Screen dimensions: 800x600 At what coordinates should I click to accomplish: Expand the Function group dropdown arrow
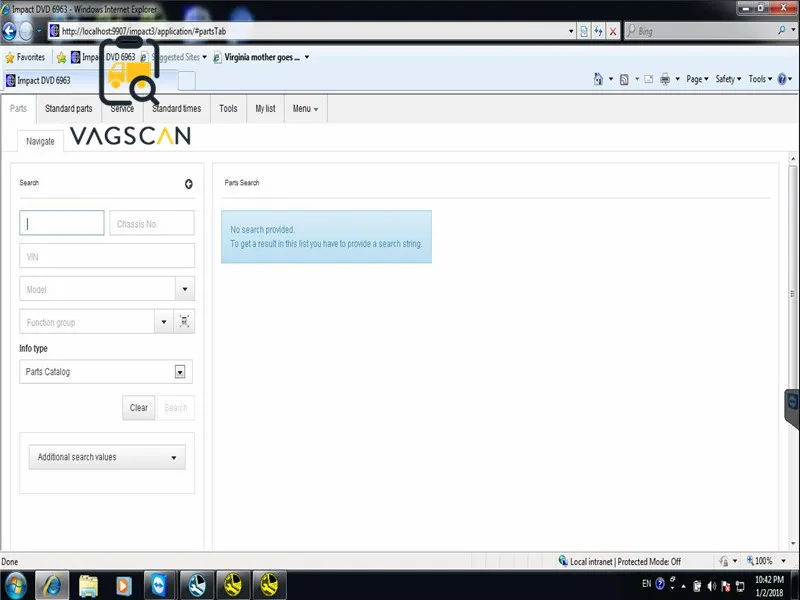164,322
